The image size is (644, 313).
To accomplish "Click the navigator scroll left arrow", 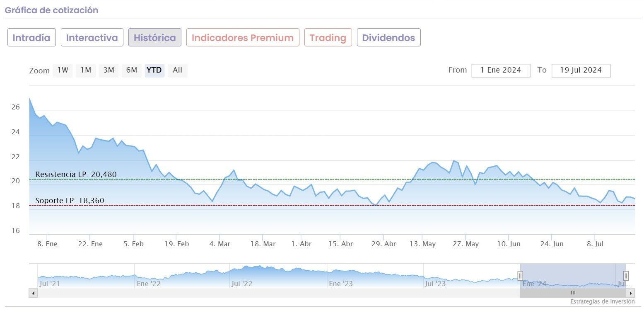I will 33,293.
